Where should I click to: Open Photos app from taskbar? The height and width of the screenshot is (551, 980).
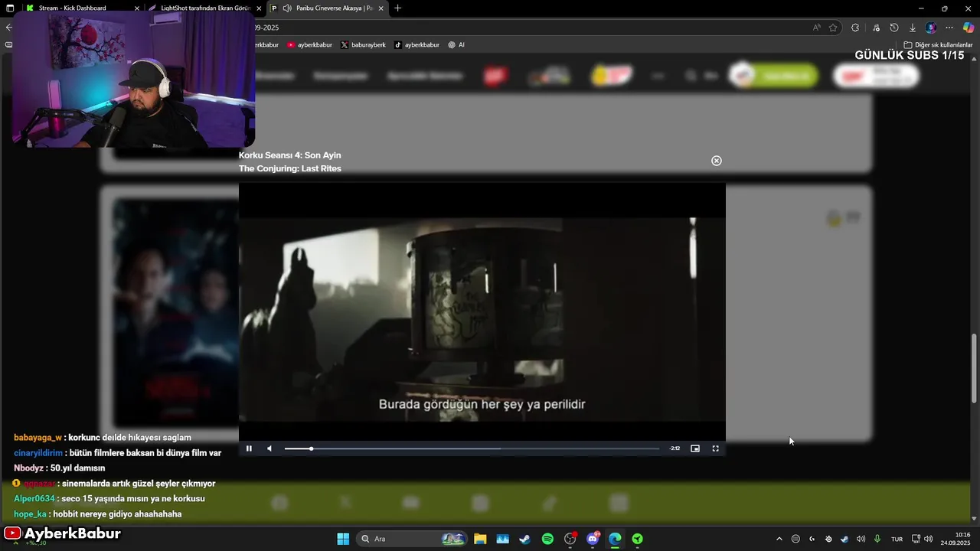coord(502,539)
